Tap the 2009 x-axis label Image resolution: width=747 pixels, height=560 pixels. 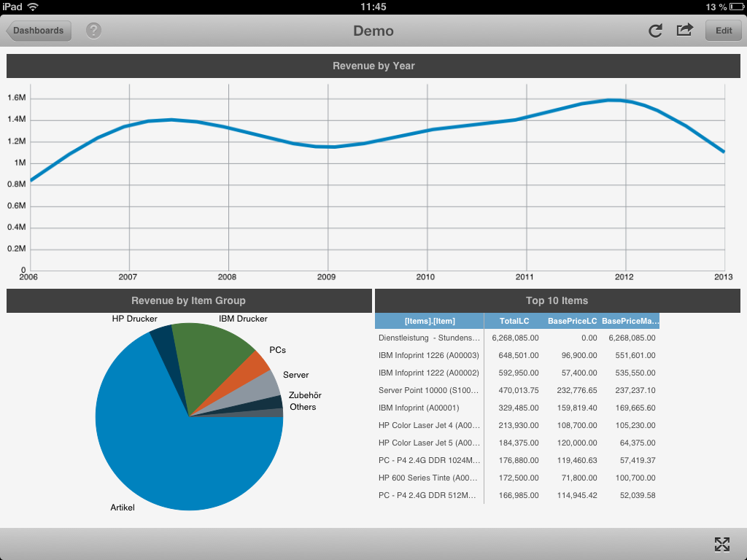(326, 277)
